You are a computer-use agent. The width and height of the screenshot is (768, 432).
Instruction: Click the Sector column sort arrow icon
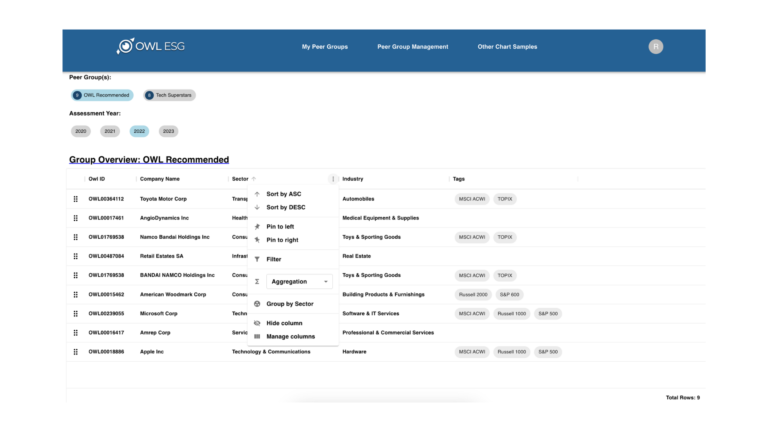(254, 179)
